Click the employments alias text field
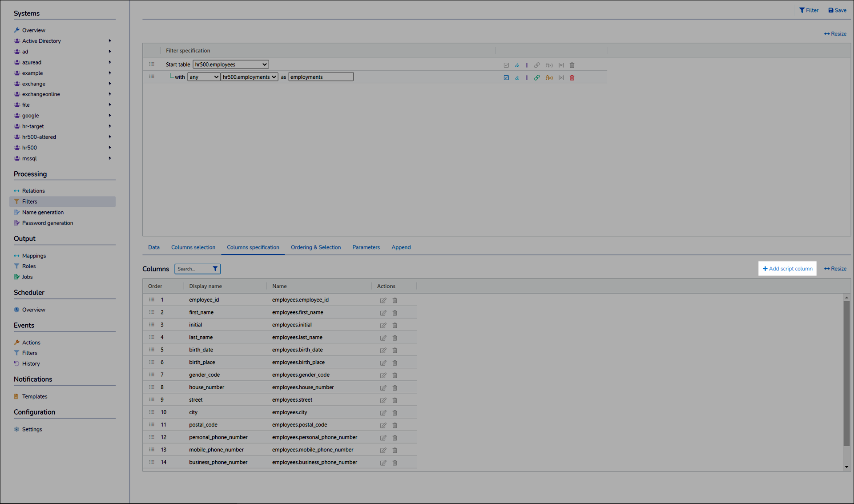 coord(321,77)
